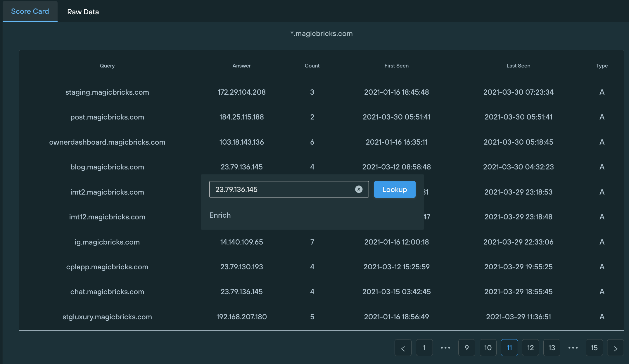
Task: Click type A in staging row
Action: 602,92
